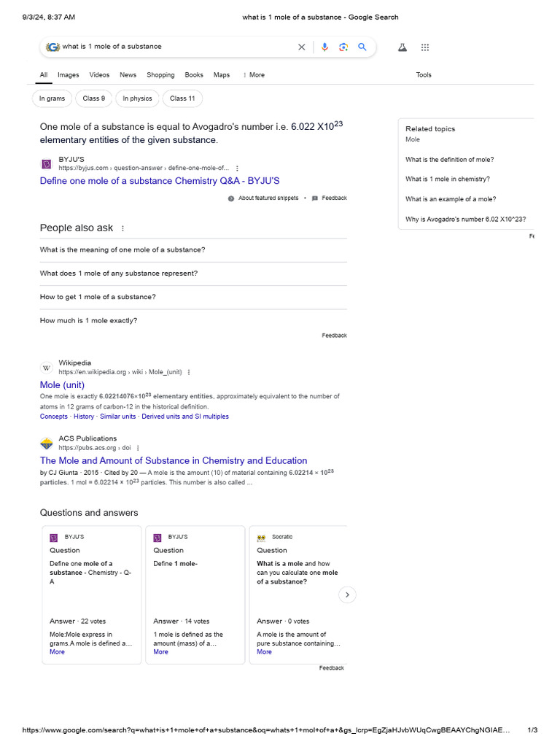This screenshot has width=560, height=747.
Task: Click the voice search microphone icon
Action: [325, 47]
